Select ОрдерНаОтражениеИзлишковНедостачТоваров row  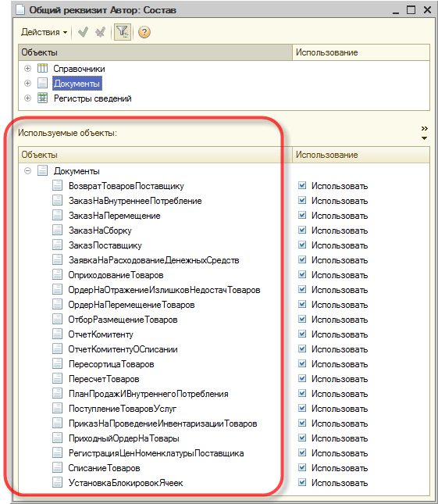tap(164, 290)
